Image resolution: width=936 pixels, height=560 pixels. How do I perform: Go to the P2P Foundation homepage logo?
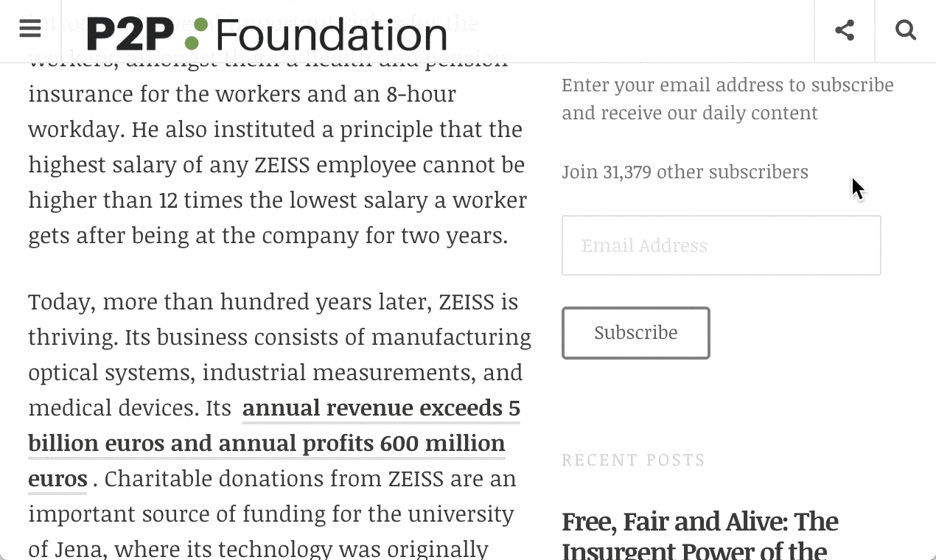click(x=267, y=35)
